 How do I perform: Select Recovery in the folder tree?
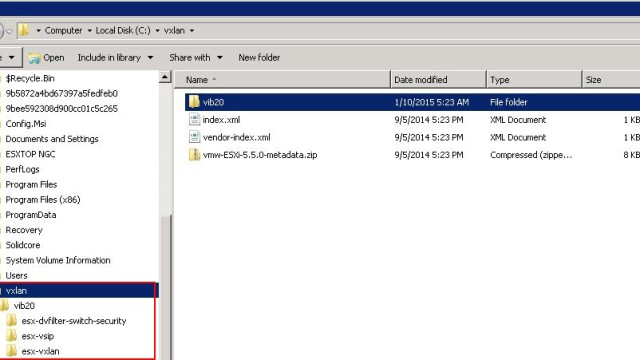[24, 230]
